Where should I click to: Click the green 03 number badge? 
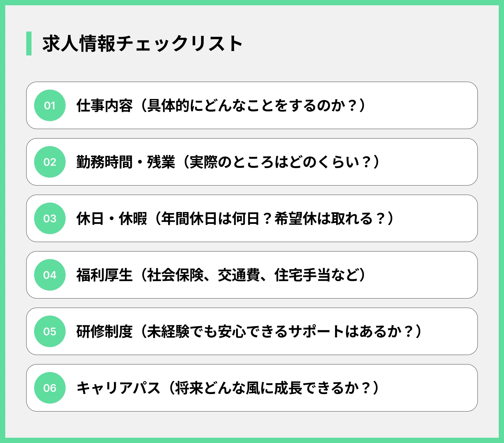(50, 218)
